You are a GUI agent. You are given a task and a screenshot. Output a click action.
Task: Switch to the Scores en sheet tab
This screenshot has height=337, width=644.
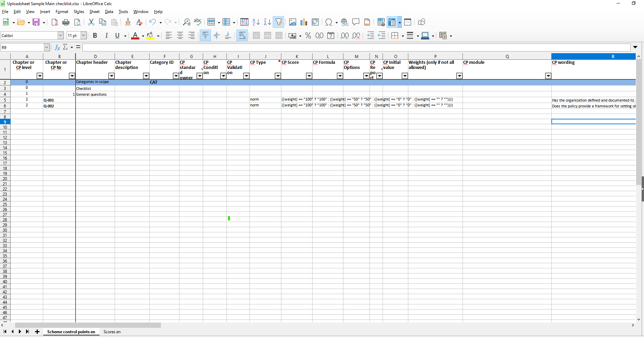click(x=112, y=332)
